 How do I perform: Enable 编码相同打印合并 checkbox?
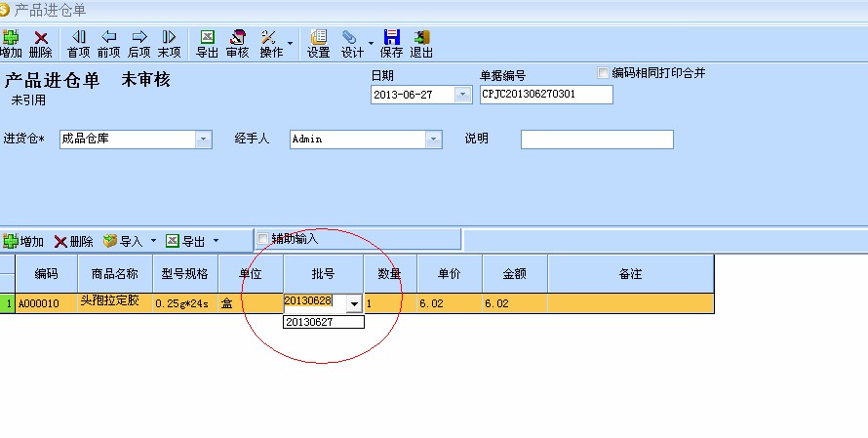click(603, 72)
